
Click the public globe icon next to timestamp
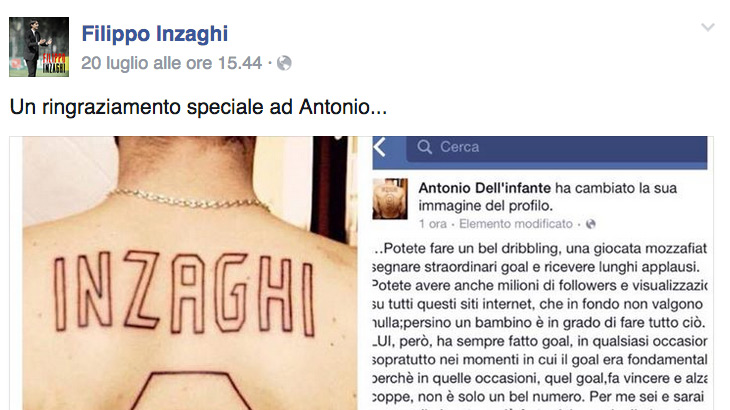pyautogui.click(x=284, y=63)
